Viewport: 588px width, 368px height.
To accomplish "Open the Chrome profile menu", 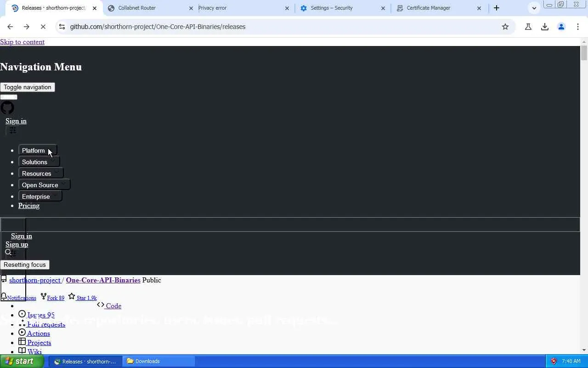I will (561, 27).
